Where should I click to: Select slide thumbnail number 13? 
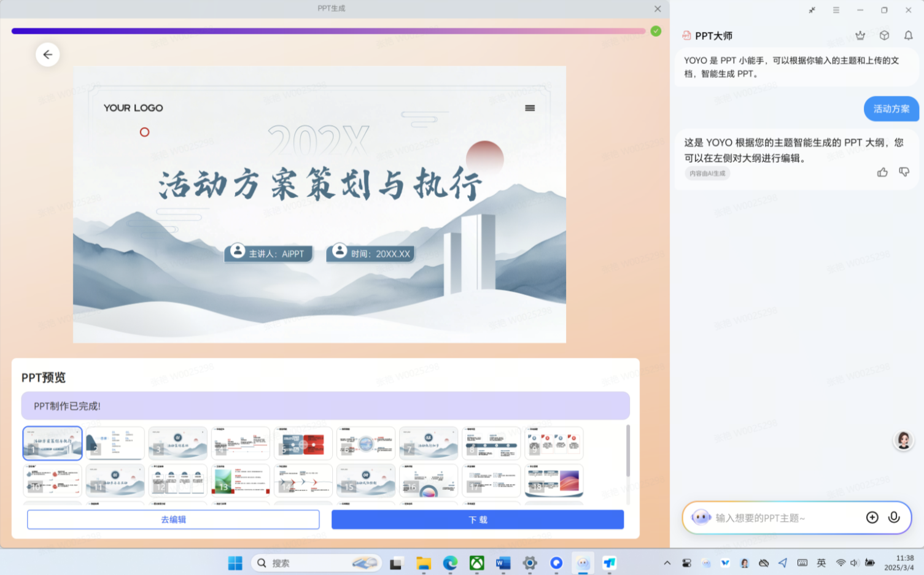[x=241, y=480]
